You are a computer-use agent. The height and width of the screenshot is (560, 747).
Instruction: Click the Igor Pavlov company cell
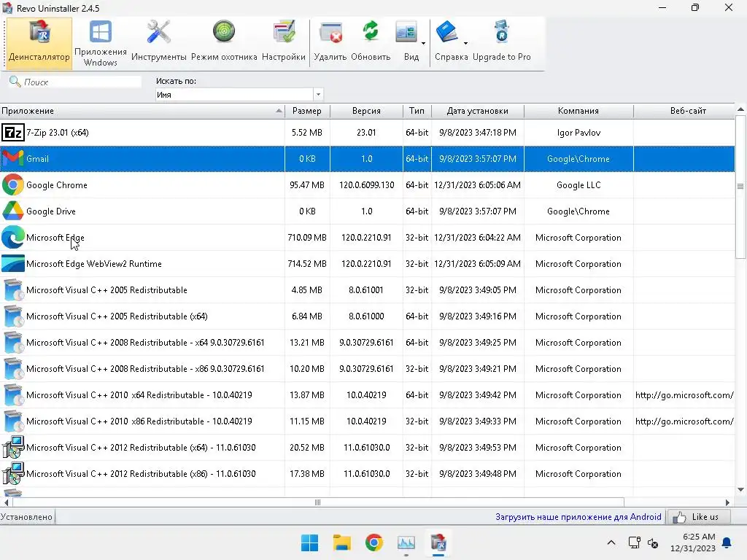tap(578, 133)
